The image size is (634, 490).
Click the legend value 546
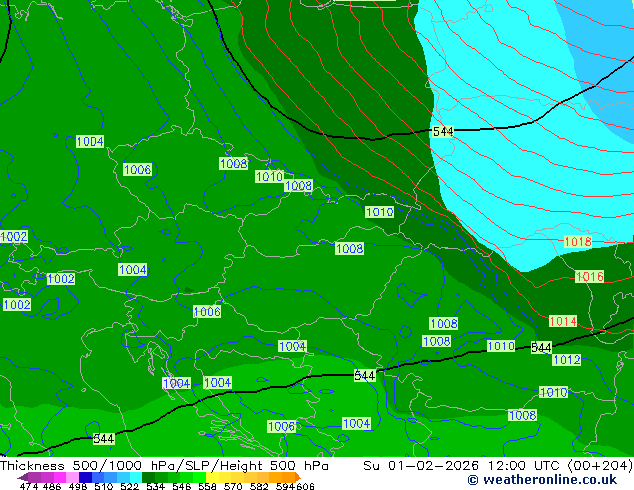tap(182, 486)
